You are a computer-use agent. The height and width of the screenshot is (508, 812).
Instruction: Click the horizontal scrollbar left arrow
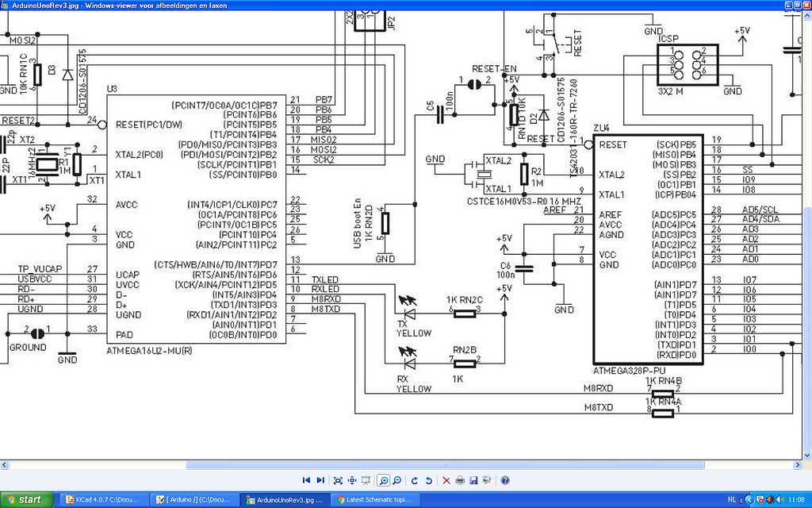[x=4, y=465]
